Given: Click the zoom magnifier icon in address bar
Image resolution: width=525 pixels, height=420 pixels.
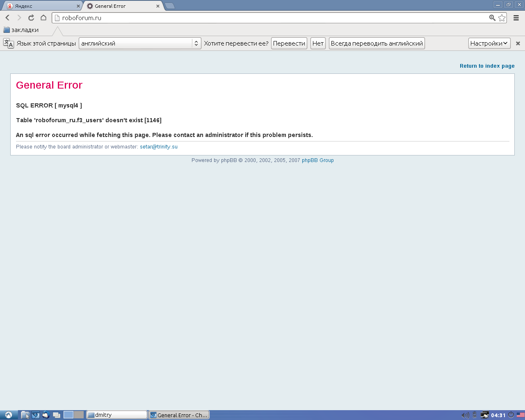Looking at the screenshot, I should [x=492, y=18].
